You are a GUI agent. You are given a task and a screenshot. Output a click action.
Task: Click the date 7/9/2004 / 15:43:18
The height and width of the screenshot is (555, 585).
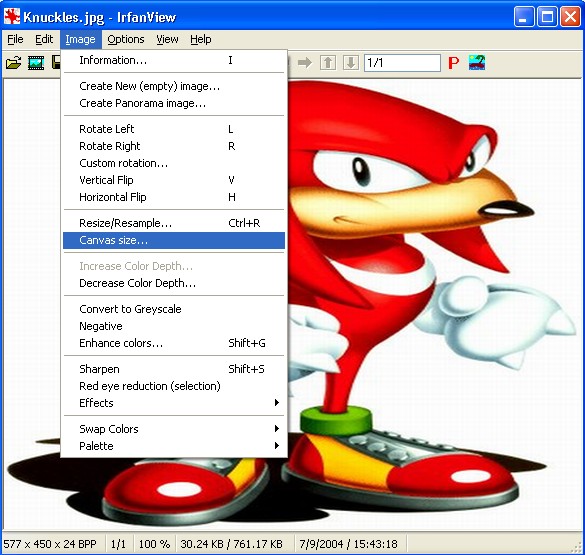[x=348, y=544]
